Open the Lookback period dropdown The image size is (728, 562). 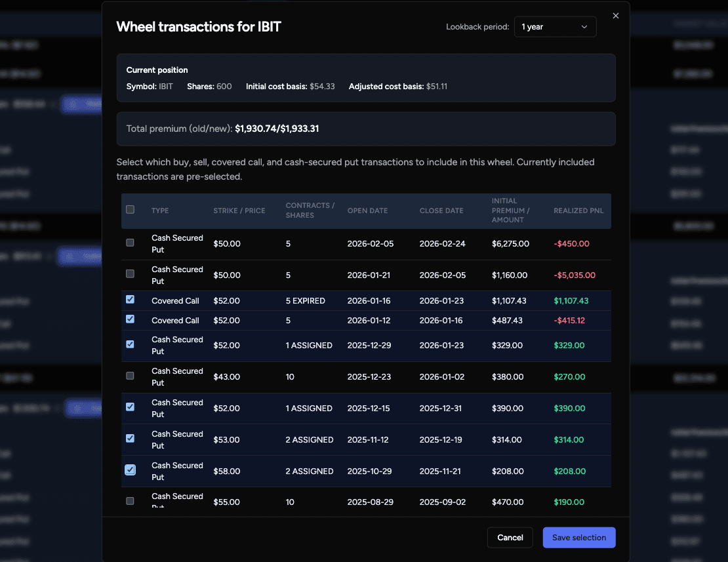coord(555,27)
